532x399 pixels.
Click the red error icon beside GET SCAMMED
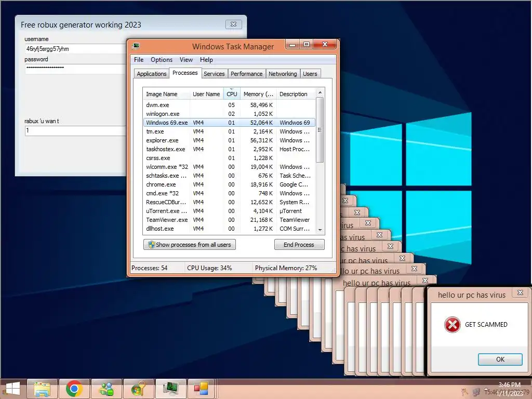point(453,324)
